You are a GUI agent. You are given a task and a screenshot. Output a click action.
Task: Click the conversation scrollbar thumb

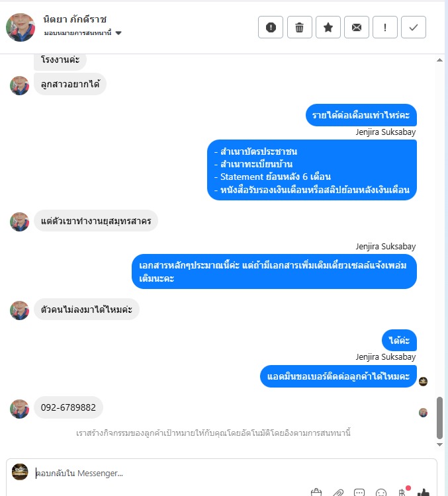(440, 417)
